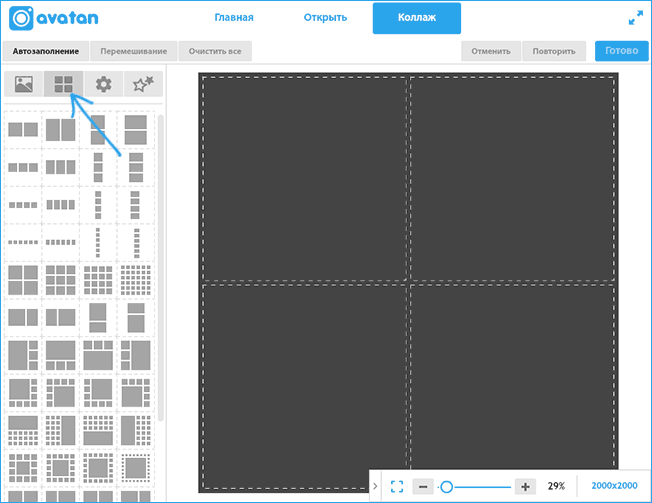Choose the two tall side-by-side rectangles layout
The image size is (652, 503).
[61, 130]
